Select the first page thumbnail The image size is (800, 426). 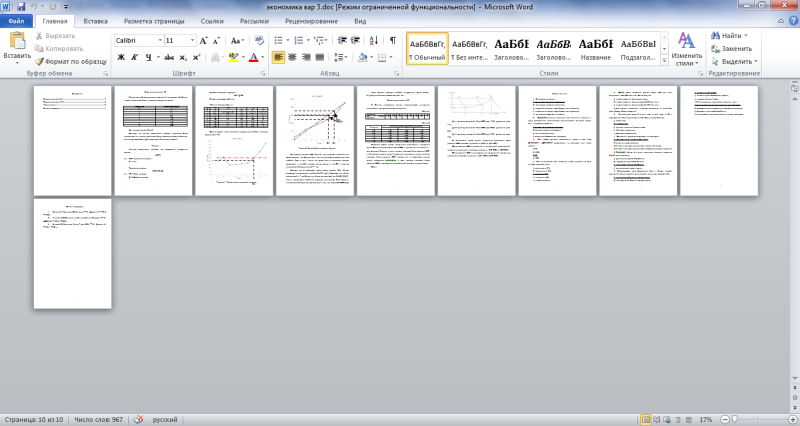pos(73,139)
